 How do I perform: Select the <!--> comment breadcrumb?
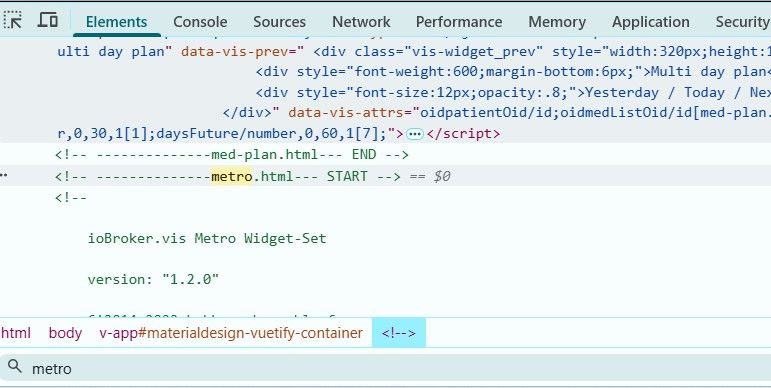399,333
